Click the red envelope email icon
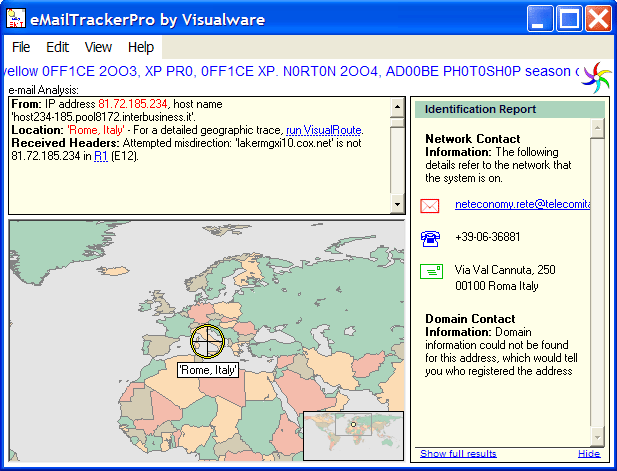Viewport: 617px width, 471px height. pos(430,205)
